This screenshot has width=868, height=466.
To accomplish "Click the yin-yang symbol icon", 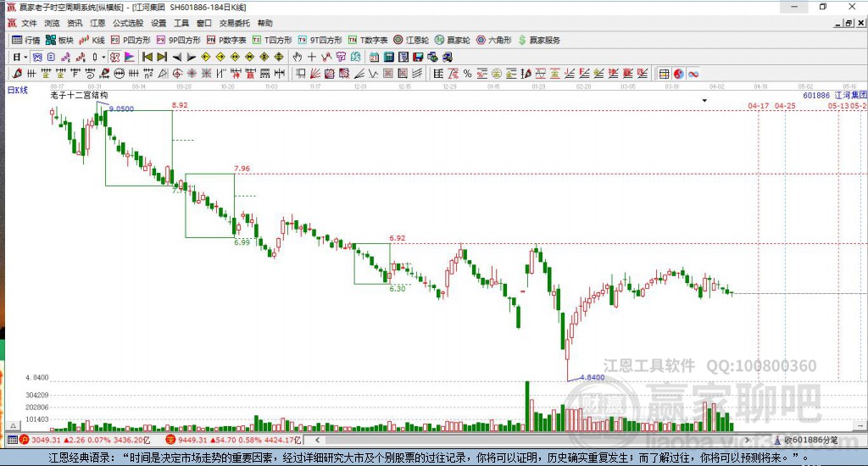I will pos(679,74).
